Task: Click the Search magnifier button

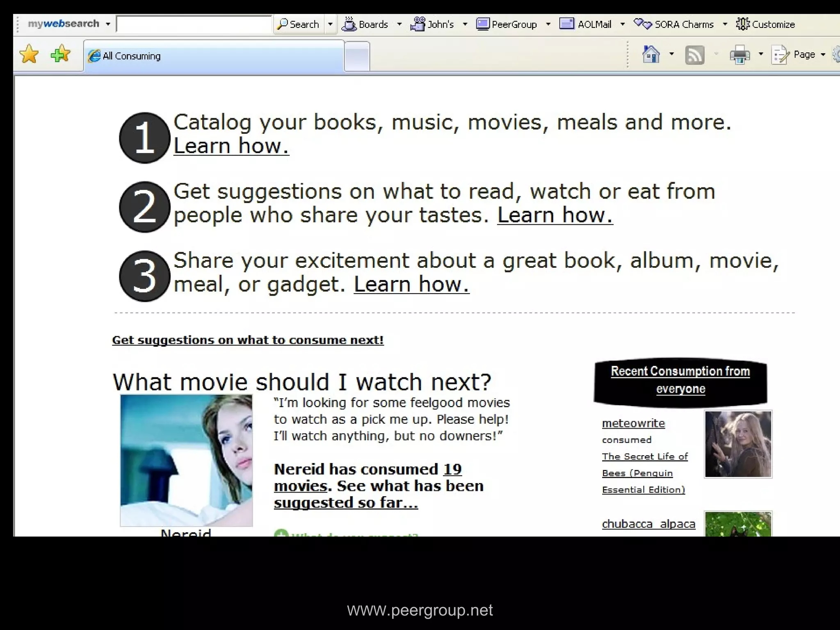Action: (298, 24)
